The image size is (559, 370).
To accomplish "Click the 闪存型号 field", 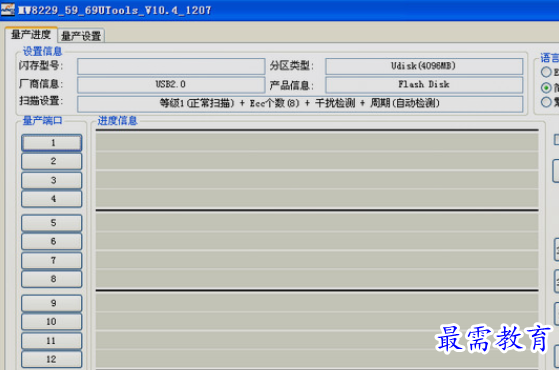I will tap(171, 66).
